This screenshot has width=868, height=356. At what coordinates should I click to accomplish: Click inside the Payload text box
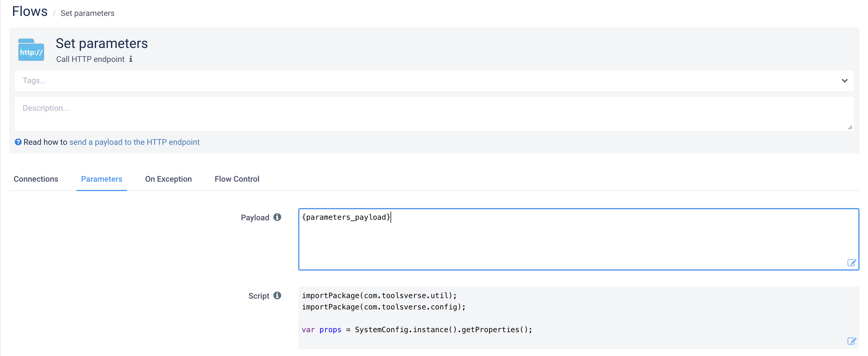(x=573, y=241)
